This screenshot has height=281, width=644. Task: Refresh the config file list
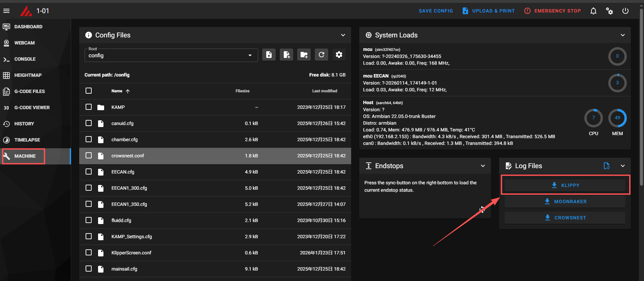(x=321, y=55)
